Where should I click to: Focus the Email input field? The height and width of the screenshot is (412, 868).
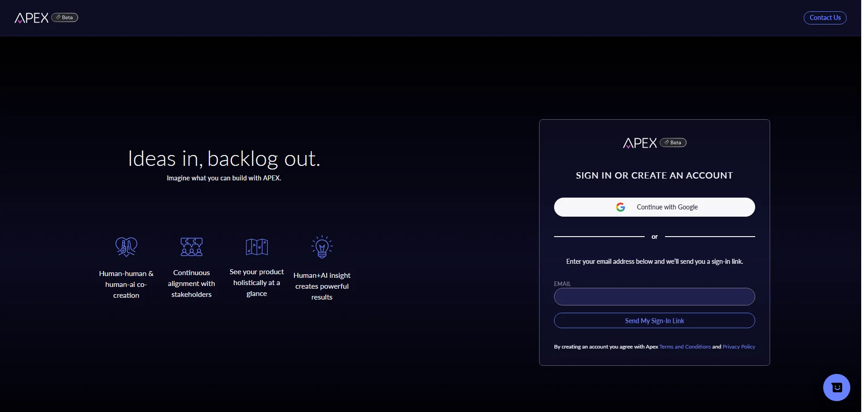654,297
